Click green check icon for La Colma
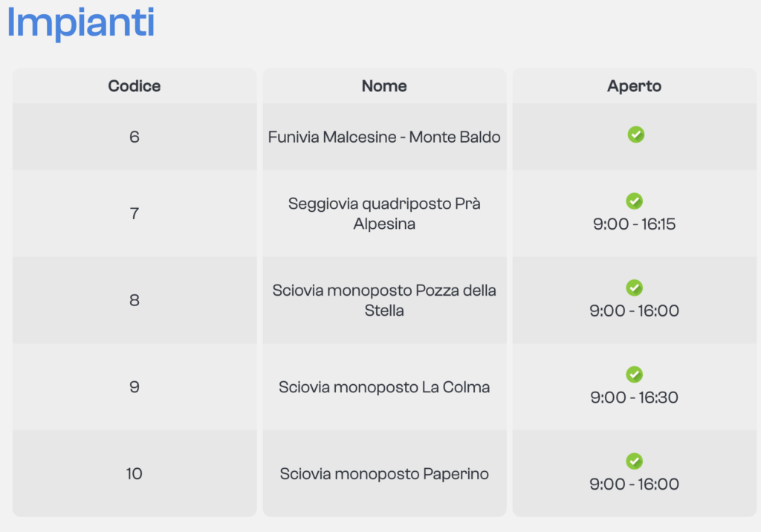 (x=634, y=374)
